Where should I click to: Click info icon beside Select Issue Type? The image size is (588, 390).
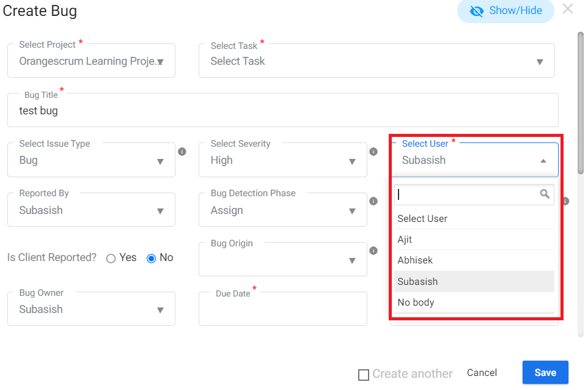(182, 152)
